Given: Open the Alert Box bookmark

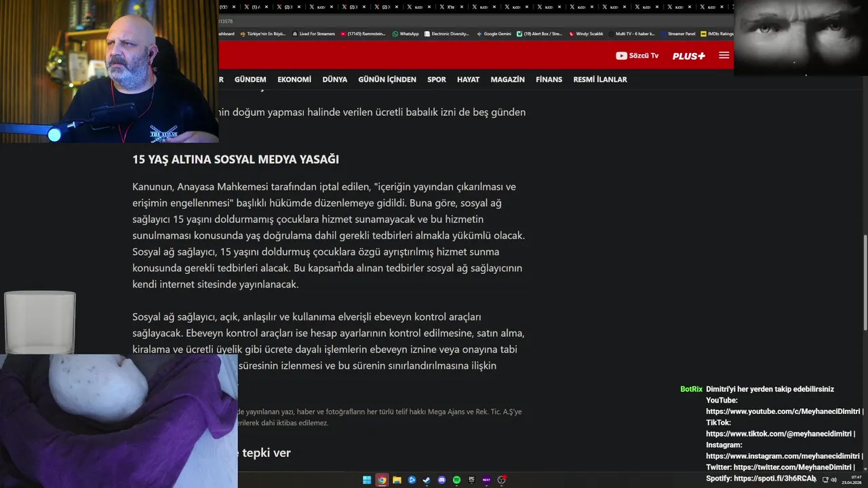Looking at the screenshot, I should click(539, 33).
